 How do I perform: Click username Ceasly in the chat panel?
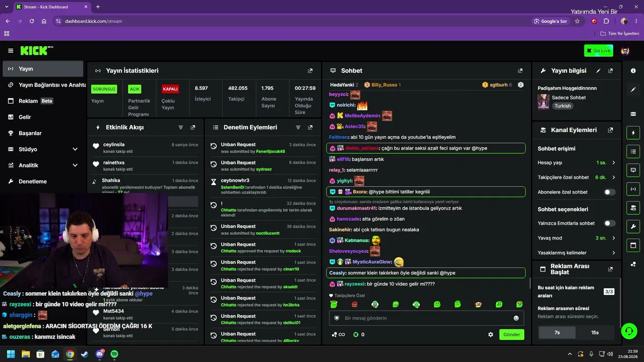tap(337, 273)
